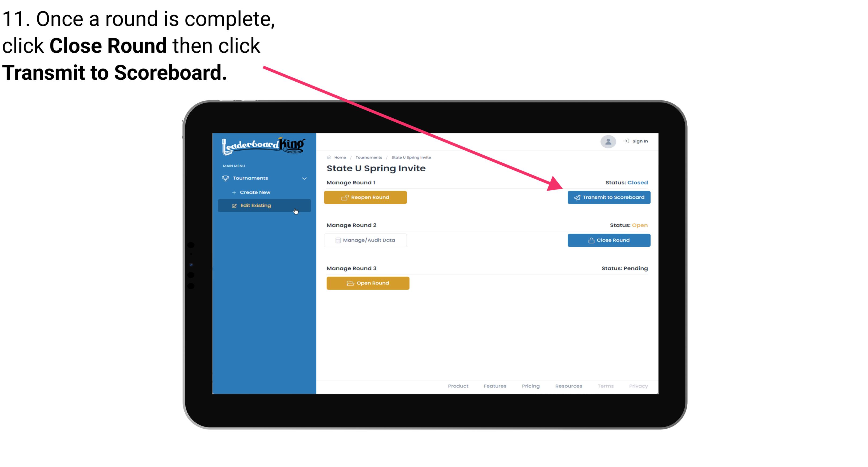Click the Close Round button for Round 2
The image size is (868, 467).
tap(608, 240)
